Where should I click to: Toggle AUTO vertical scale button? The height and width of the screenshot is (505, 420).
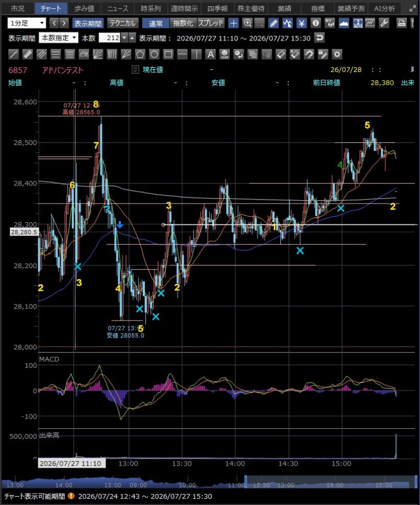(358, 23)
